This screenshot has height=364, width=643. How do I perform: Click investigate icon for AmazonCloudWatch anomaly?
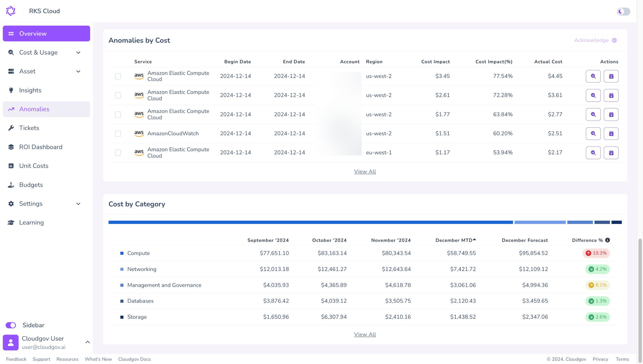[593, 133]
